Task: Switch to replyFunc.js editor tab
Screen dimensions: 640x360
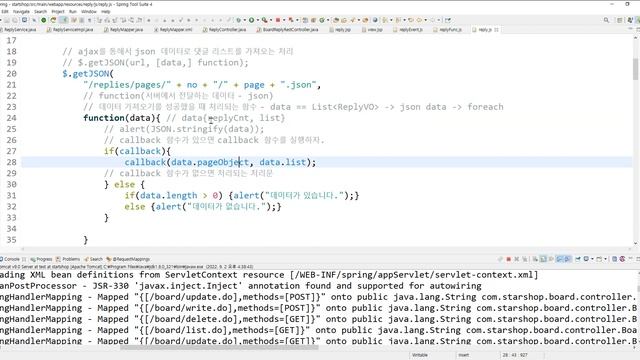Action: click(x=447, y=30)
